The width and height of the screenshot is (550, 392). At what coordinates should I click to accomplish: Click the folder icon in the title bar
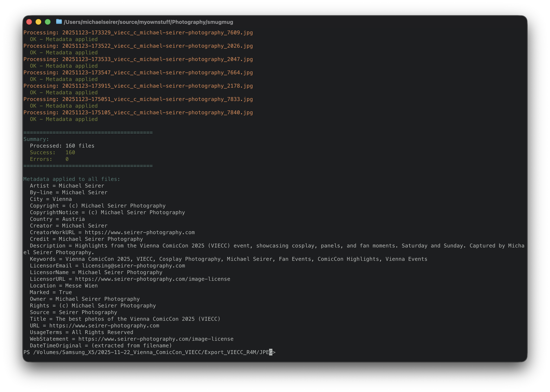click(x=59, y=22)
